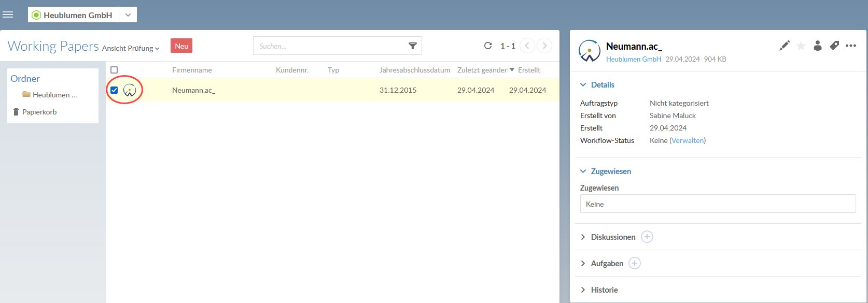Open more options ellipsis menu
The height and width of the screenshot is (303, 868).
point(851,46)
